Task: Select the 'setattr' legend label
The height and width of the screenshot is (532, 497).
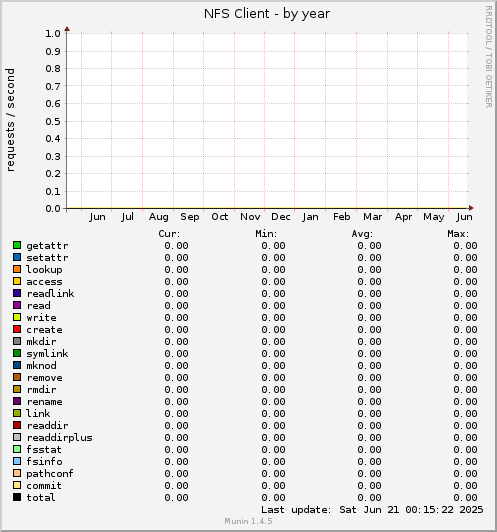Action: pyautogui.click(x=47, y=258)
